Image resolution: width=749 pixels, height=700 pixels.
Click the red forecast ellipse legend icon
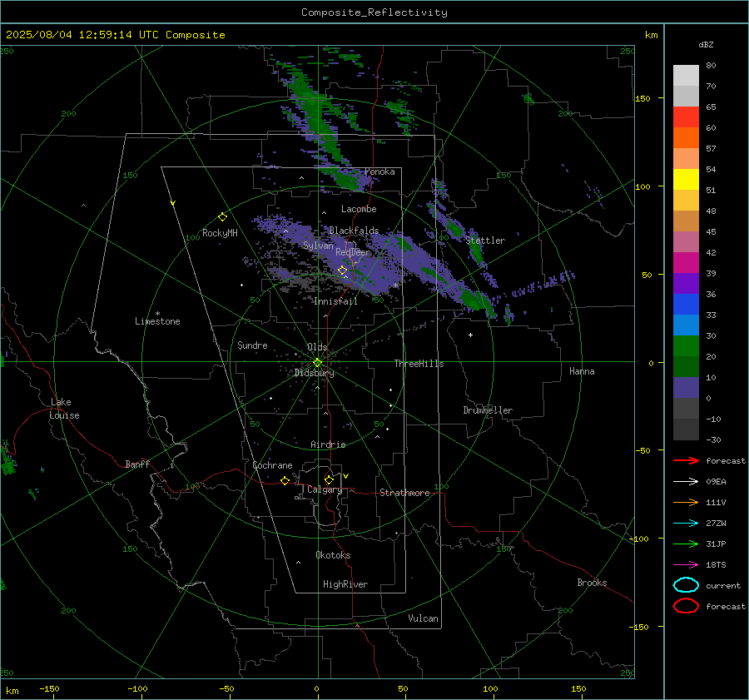pyautogui.click(x=686, y=606)
